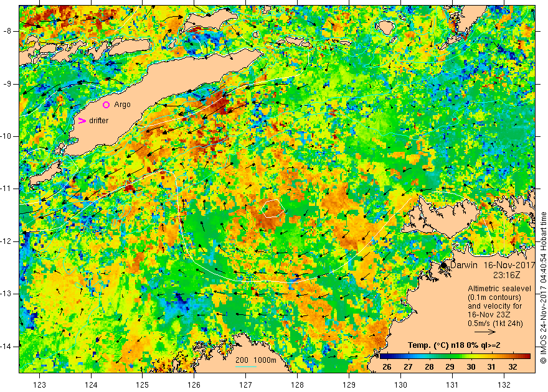Click the 'Argo' legend label

[122, 105]
